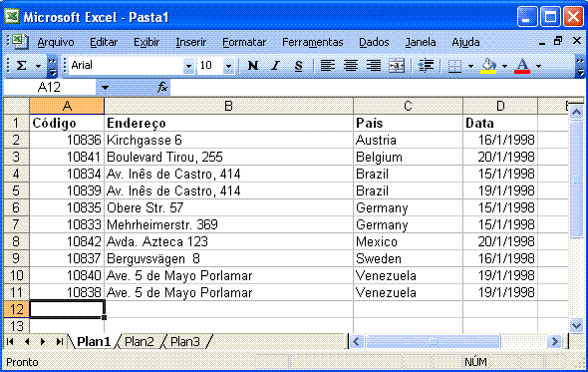Click vertical scrollbar down arrow
The height and width of the screenshot is (372, 588).
pyautogui.click(x=576, y=325)
